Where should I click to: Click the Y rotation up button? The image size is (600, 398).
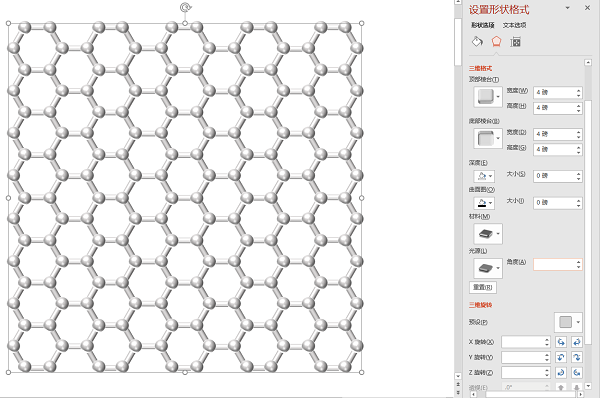(x=561, y=357)
